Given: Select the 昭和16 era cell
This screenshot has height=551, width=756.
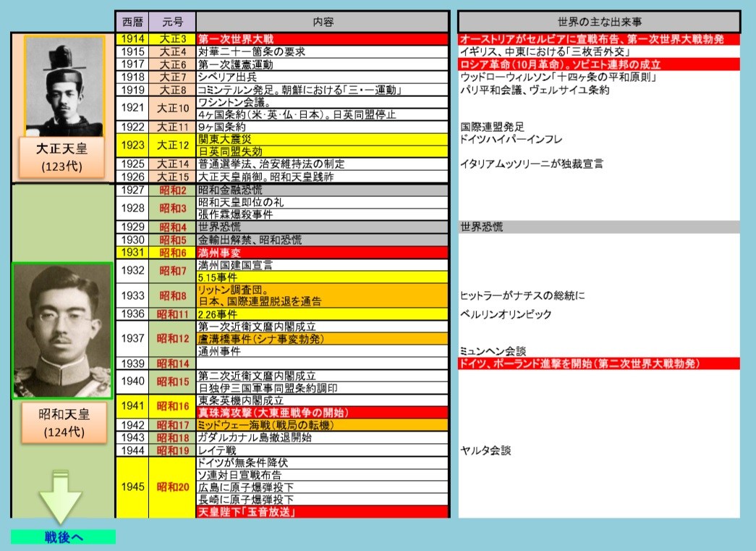Looking at the screenshot, I should coord(172,406).
